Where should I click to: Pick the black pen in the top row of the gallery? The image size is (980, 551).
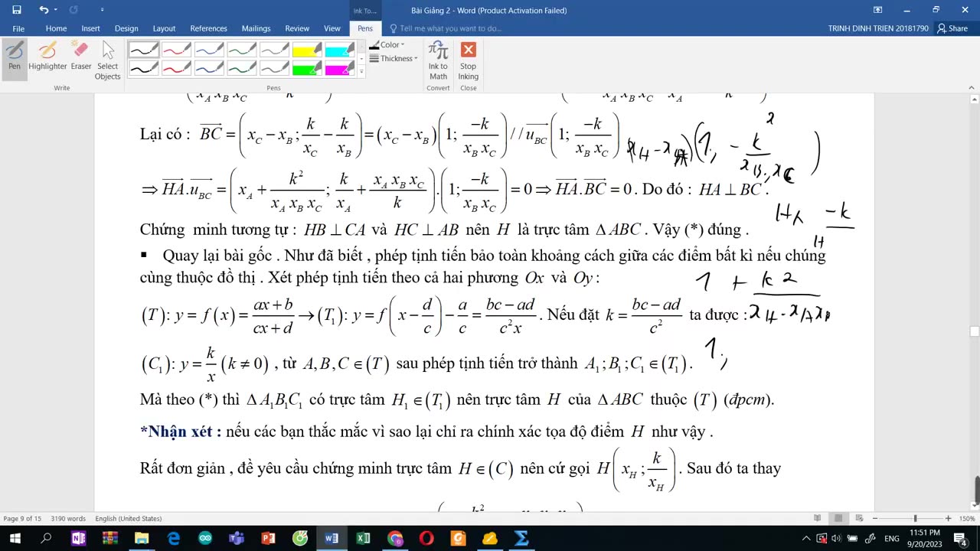click(144, 50)
